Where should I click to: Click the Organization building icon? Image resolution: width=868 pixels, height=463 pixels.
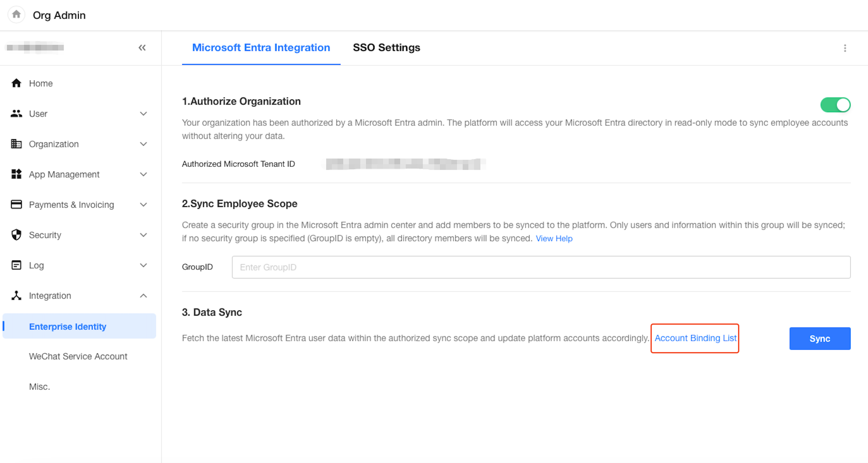tap(16, 144)
